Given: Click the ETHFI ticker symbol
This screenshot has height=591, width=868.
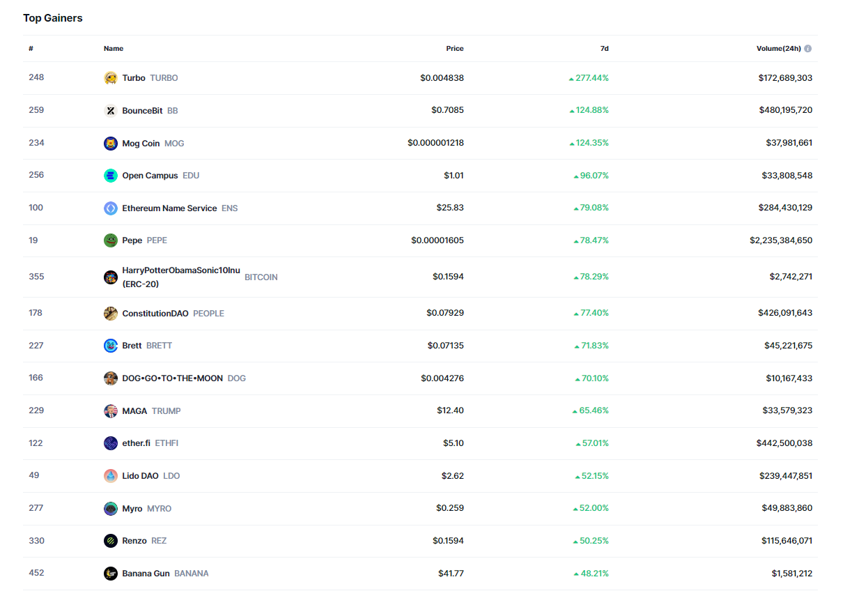Looking at the screenshot, I should click(166, 443).
